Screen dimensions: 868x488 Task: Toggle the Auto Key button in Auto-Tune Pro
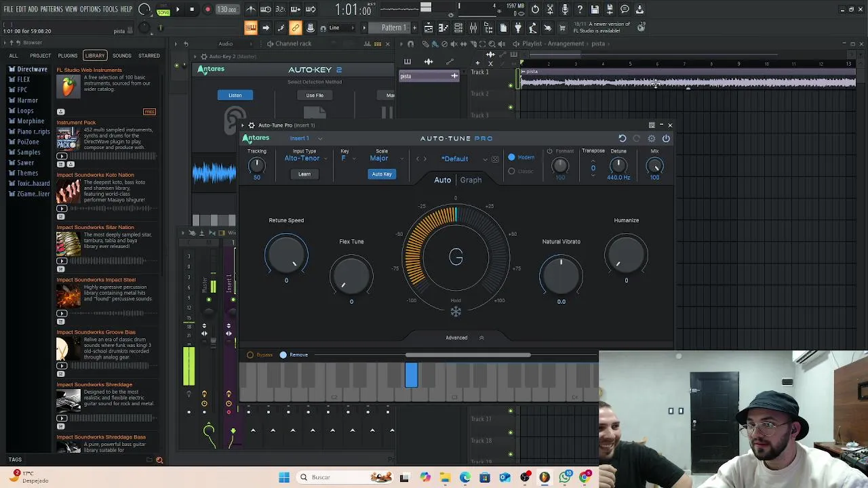[382, 174]
